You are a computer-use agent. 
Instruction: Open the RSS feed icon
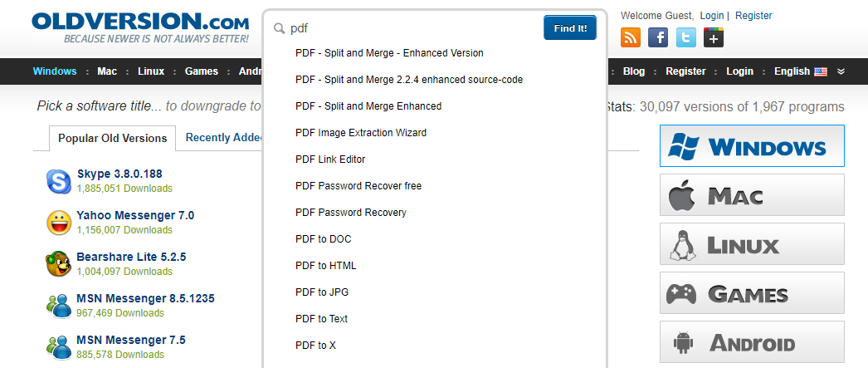631,37
